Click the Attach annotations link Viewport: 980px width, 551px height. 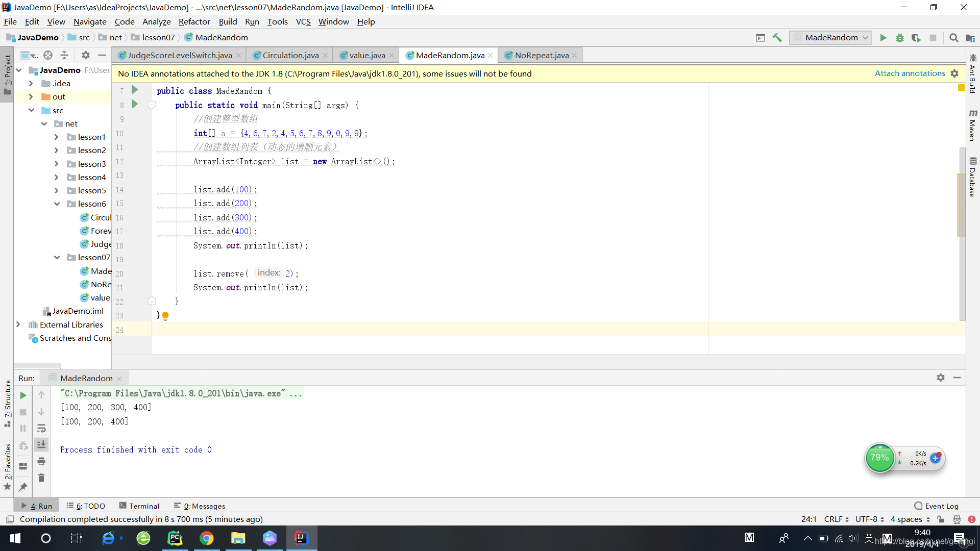(x=910, y=73)
